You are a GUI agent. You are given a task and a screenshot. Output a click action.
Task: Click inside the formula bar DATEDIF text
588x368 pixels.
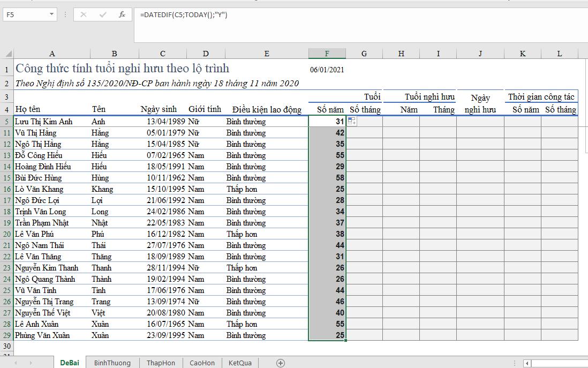[184, 15]
